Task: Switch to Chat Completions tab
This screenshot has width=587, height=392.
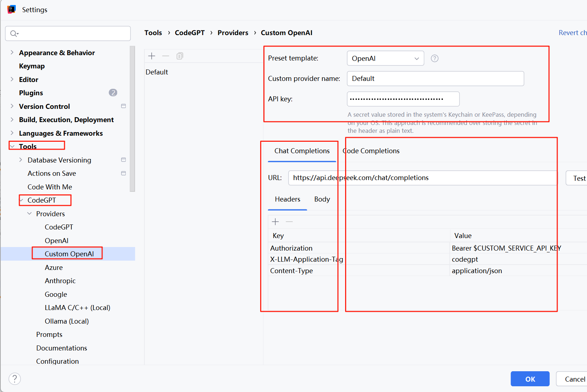Action: (x=302, y=151)
